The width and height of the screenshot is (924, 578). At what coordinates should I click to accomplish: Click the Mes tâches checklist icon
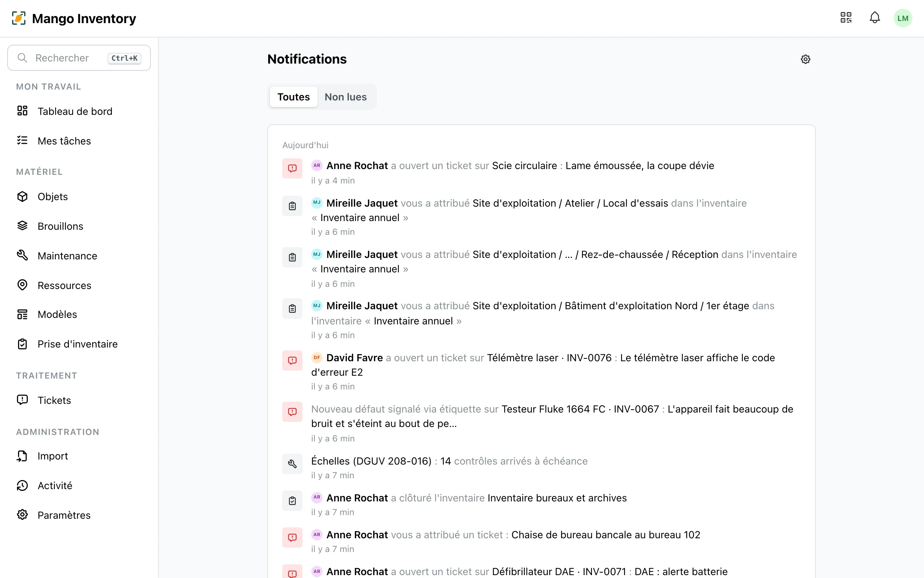tap(22, 141)
